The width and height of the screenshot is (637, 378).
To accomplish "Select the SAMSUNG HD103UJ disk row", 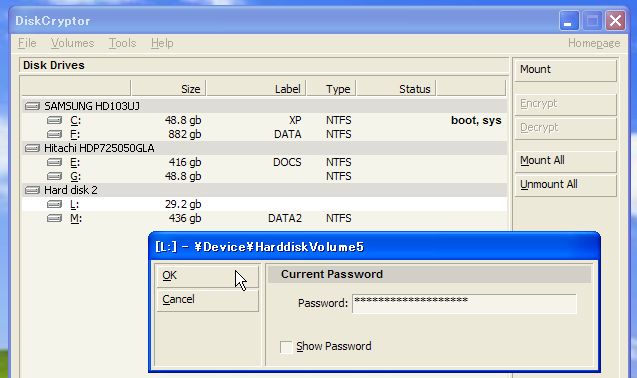I will [264, 106].
